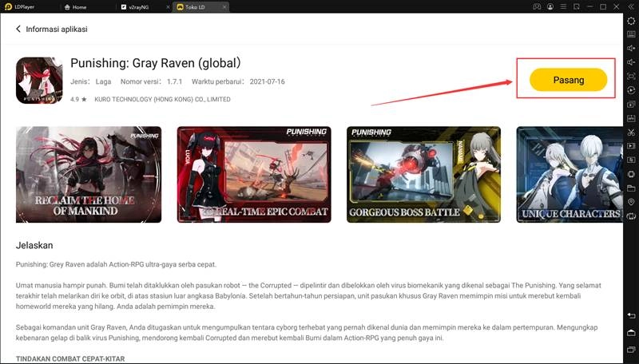
Task: Click the version number '1.7.1'
Action: click(174, 81)
